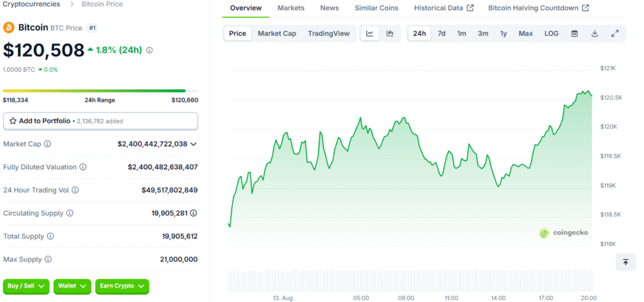
Task: Open the Overview tab
Action: coord(246,8)
